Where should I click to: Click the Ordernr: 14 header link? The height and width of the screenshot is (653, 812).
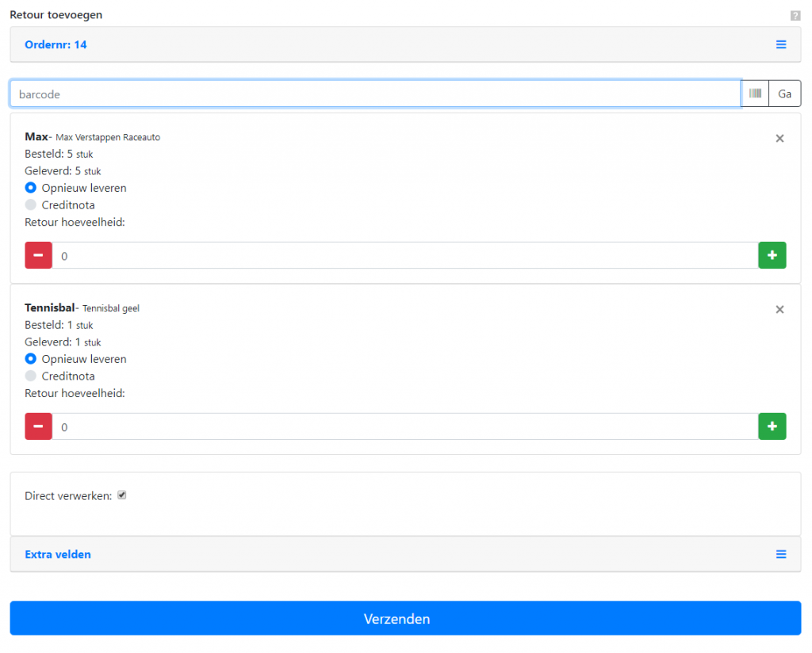(56, 45)
